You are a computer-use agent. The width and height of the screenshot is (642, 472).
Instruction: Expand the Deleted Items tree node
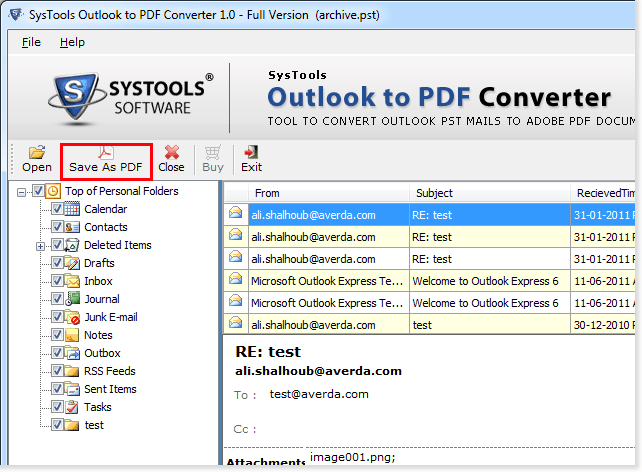click(40, 246)
